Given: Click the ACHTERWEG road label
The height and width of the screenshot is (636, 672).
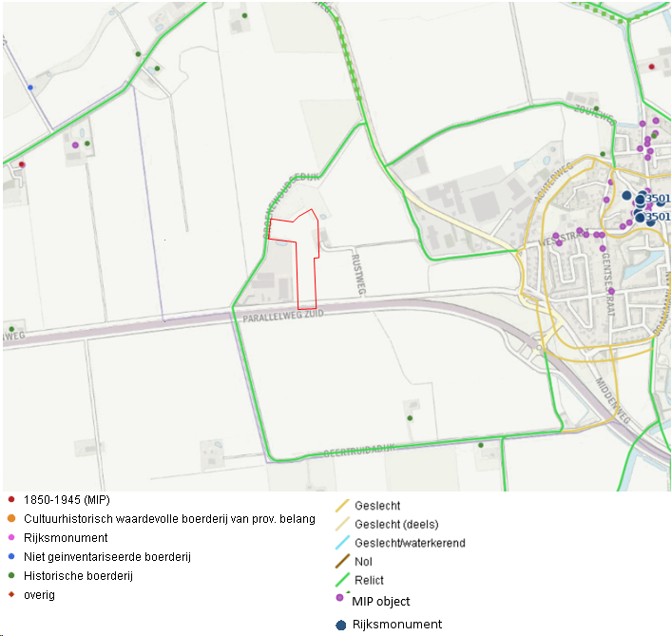Looking at the screenshot, I should tap(553, 182).
